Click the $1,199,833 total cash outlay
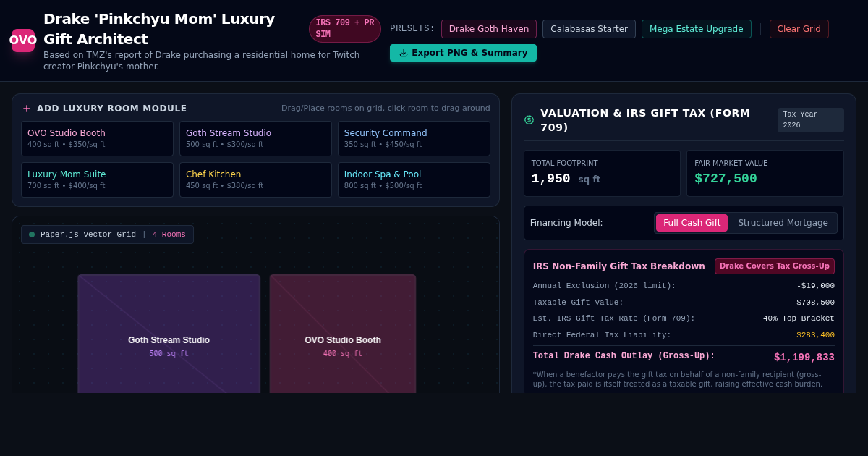Screen dimensions: 868x456 [x=804, y=358]
